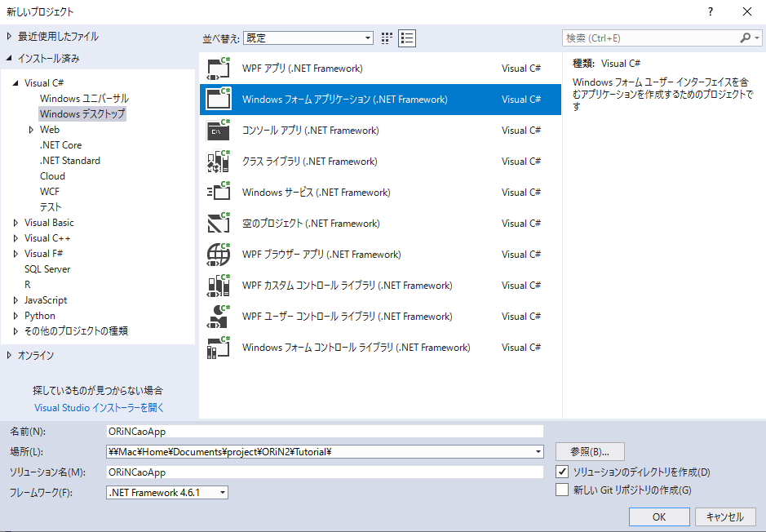Open the 並べ替え sort dropdown
766x532 pixels.
pyautogui.click(x=308, y=38)
